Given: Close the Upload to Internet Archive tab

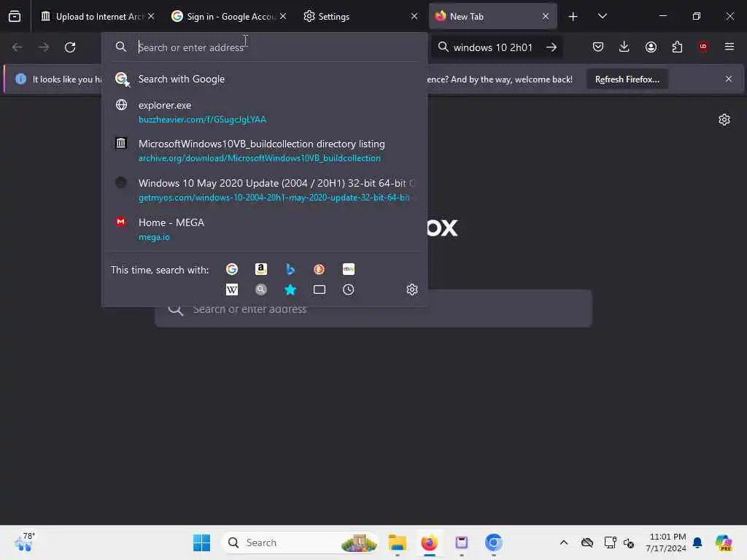Looking at the screenshot, I should tap(151, 16).
